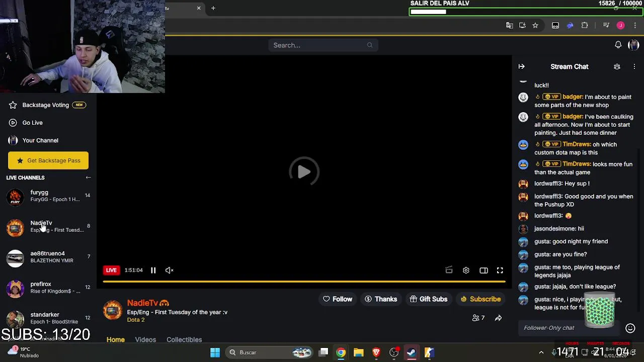644x362 pixels.
Task: Open Brave browser from the taskbar
Action: 376,352
